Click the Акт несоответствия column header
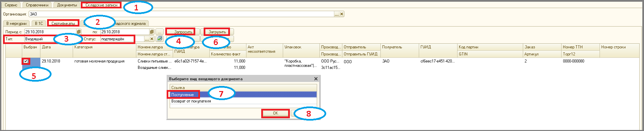This screenshot has width=644, height=131. 265,50
